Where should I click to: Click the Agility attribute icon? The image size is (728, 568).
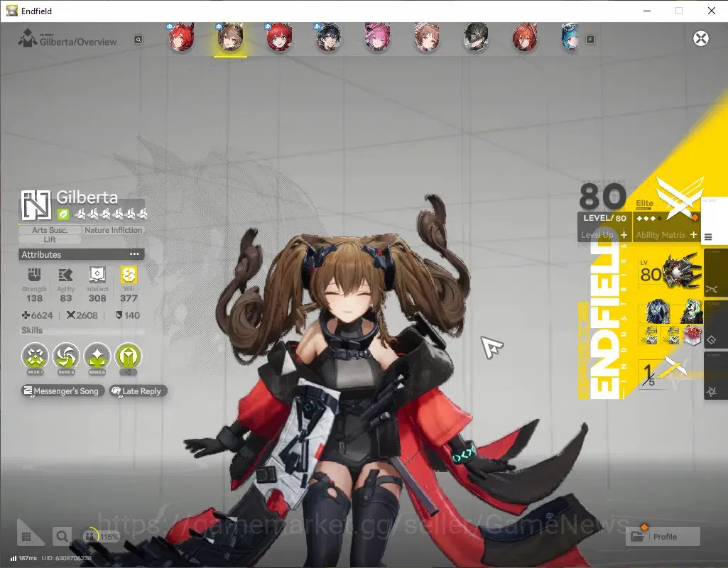(x=65, y=275)
